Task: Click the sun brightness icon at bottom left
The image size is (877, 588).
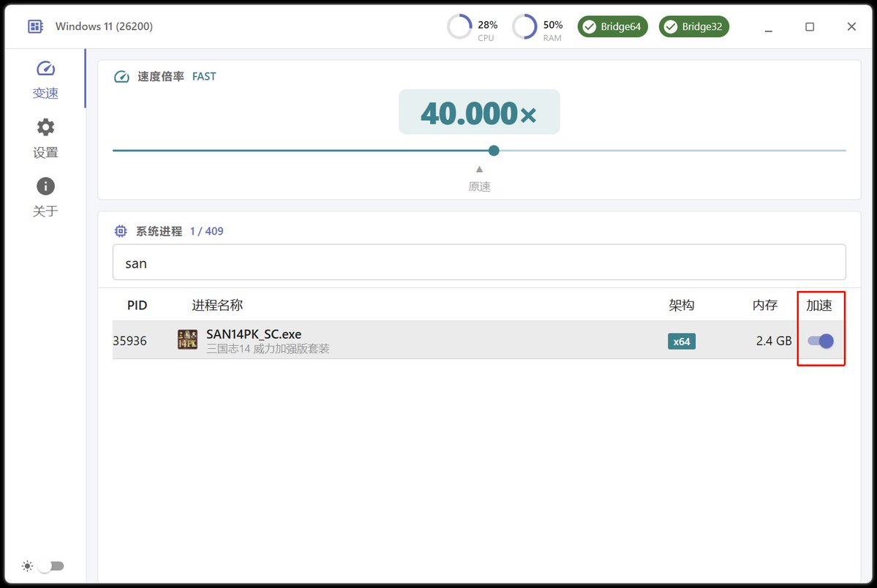Action: click(27, 566)
